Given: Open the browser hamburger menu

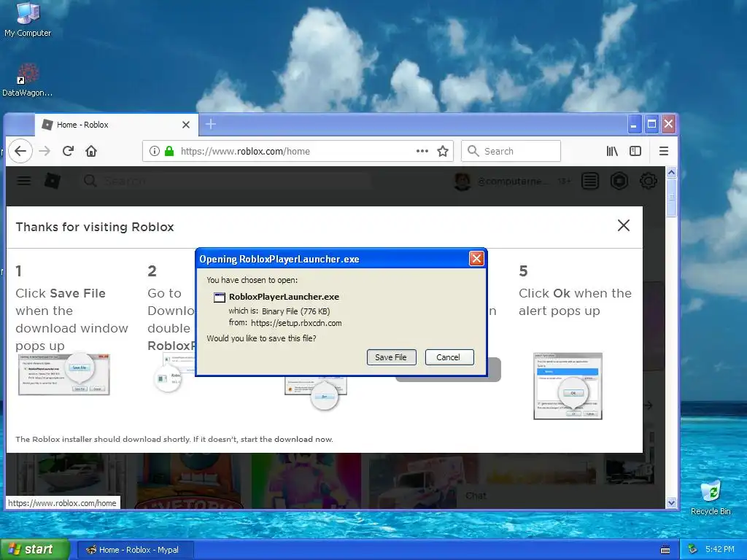Looking at the screenshot, I should point(663,151).
